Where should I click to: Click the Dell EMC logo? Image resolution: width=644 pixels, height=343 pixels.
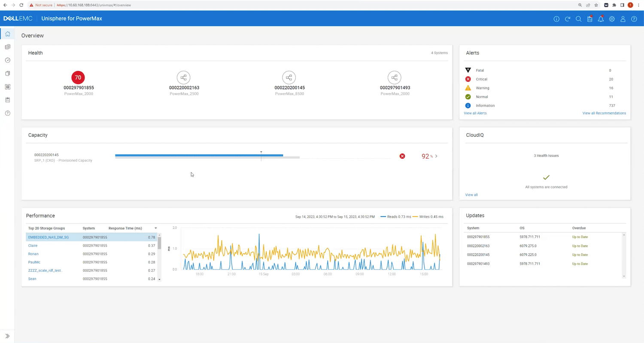tap(18, 18)
